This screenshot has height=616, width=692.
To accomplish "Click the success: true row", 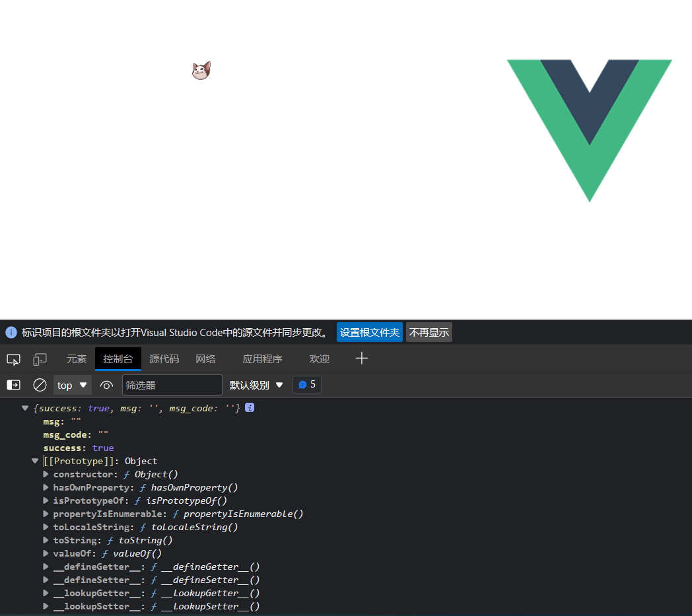I will pos(79,448).
